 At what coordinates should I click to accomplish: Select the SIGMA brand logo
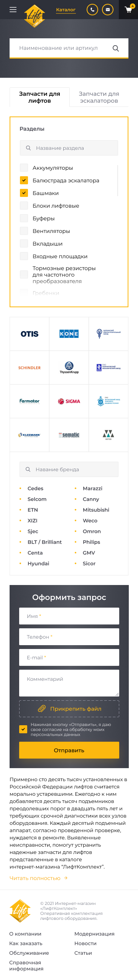coord(69,401)
